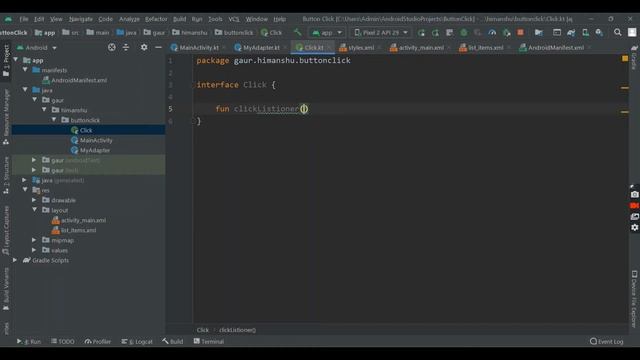The image size is (640, 360).
Task: Click the buttonclick breadcrumb in navigation bar
Action: tap(234, 33)
